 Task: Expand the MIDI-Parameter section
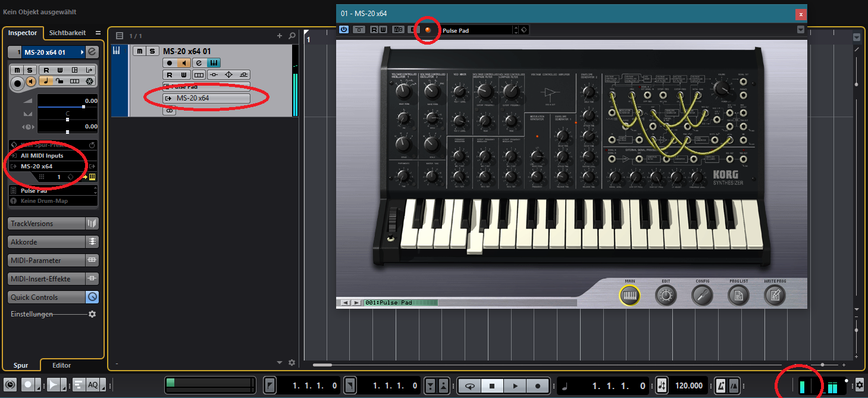[46, 261]
